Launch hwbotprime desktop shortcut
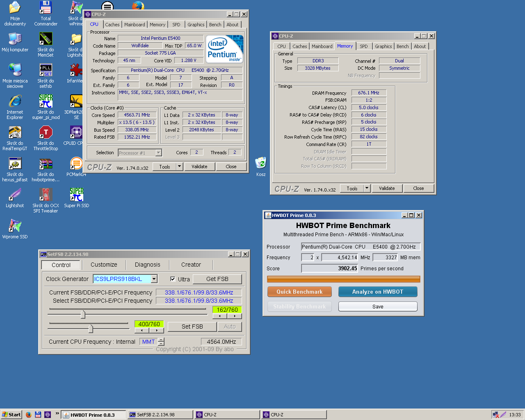 (46, 169)
